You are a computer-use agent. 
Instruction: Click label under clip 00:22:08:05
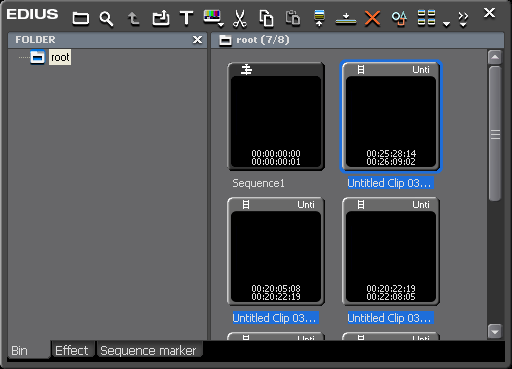pyautogui.click(x=390, y=318)
